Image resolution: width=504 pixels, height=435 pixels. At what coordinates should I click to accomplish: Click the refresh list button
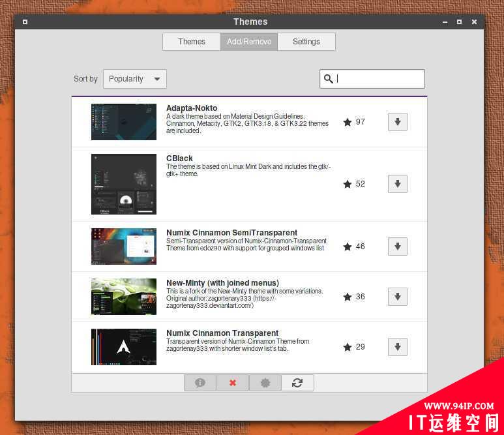point(297,383)
